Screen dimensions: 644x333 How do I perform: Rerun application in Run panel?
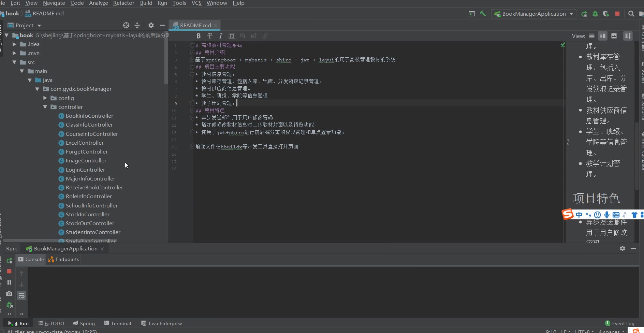point(9,261)
